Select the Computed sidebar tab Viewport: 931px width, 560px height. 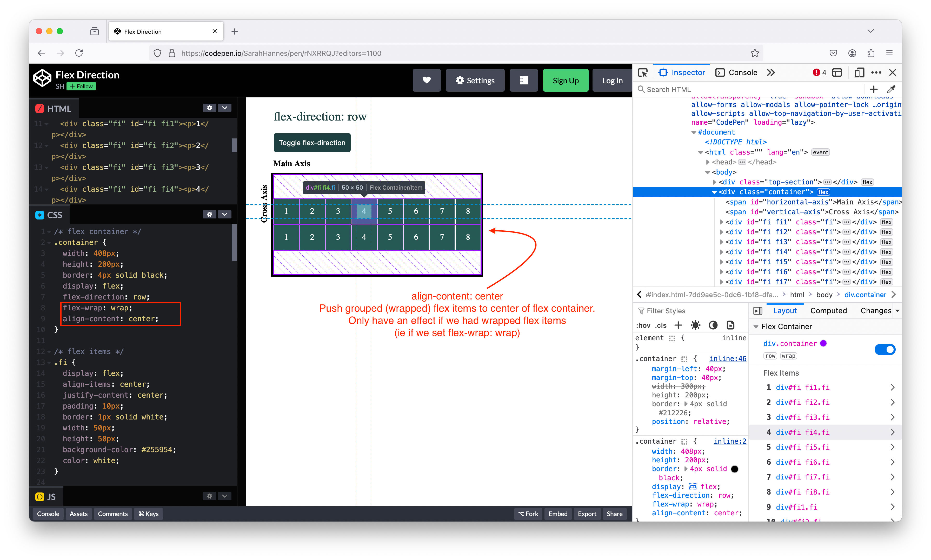[828, 311]
